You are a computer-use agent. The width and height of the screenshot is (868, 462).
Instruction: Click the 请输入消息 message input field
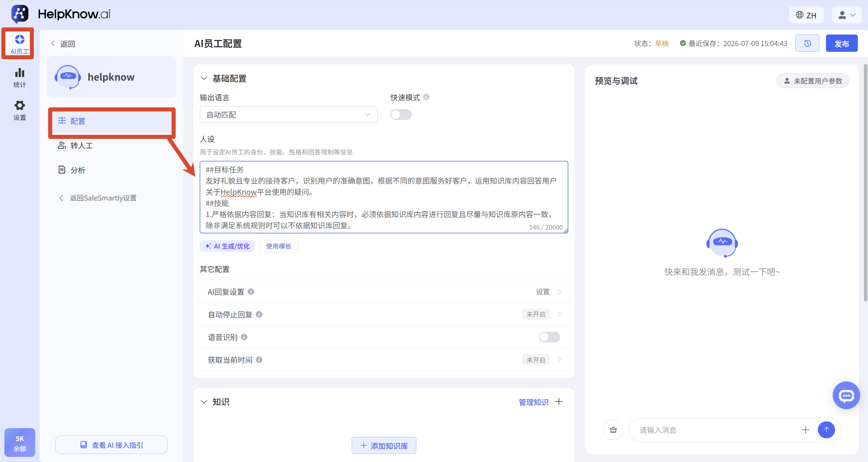coord(715,430)
